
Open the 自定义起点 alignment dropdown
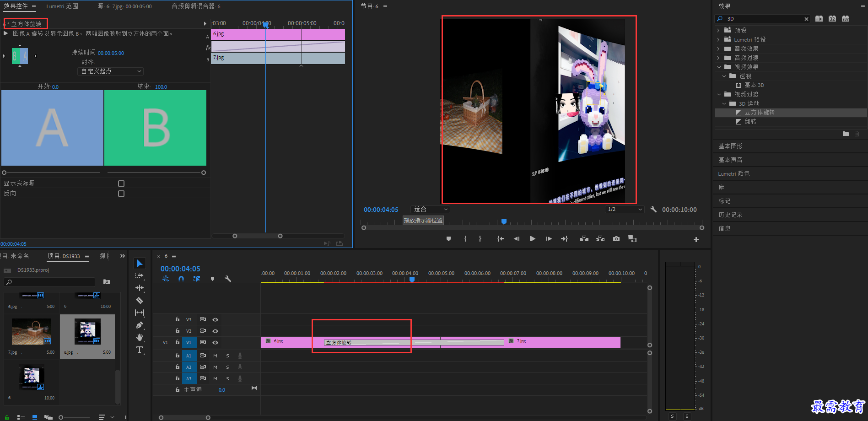click(x=110, y=71)
